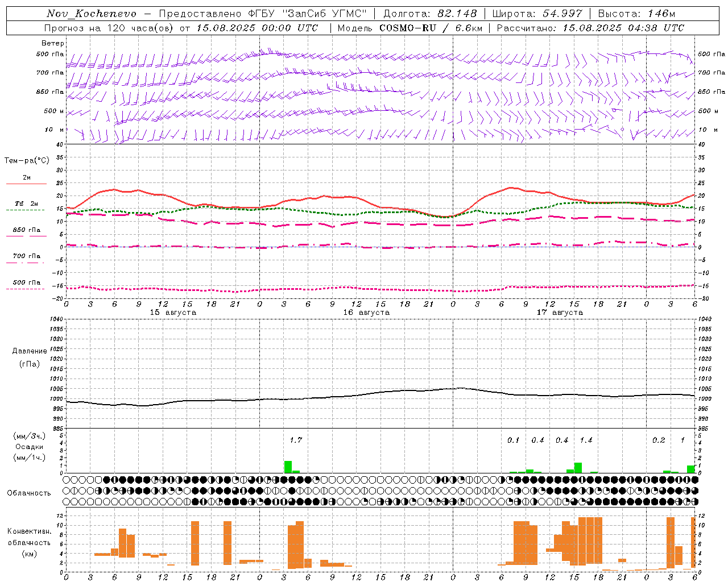
Task: Click the green precipitation bar under 1.4
Action: click(578, 468)
